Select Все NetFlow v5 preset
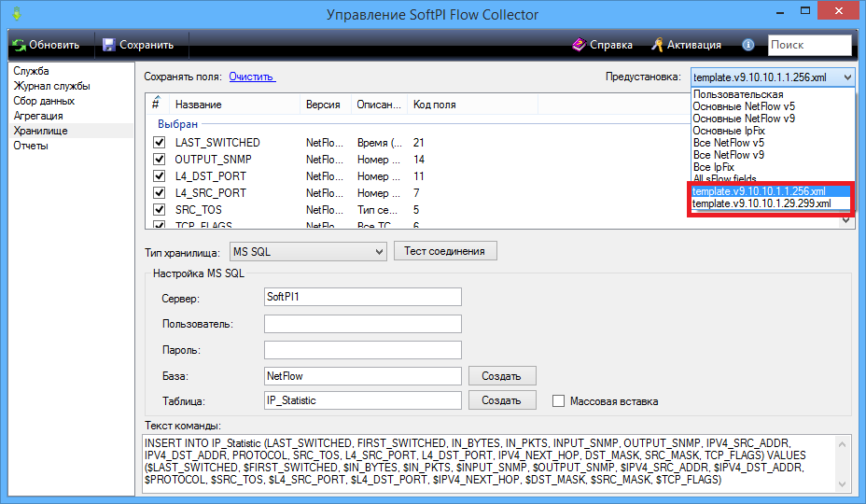This screenshot has width=866, height=504. (729, 143)
